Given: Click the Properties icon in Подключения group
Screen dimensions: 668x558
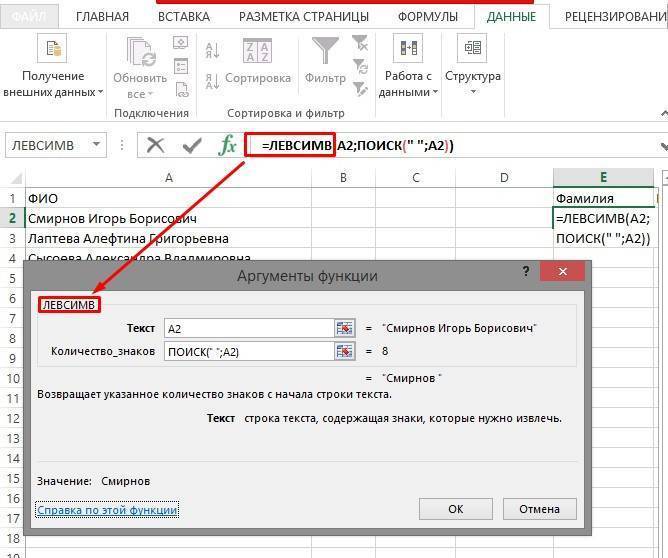Looking at the screenshot, I should click(181, 66).
